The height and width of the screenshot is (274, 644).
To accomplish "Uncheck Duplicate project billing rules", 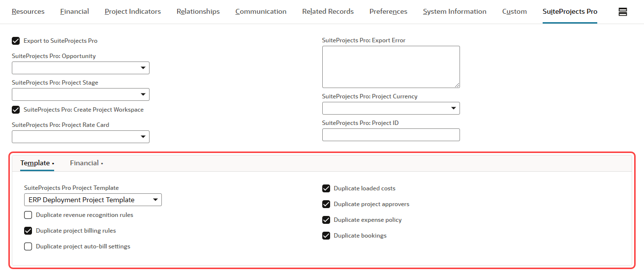I will pyautogui.click(x=28, y=231).
